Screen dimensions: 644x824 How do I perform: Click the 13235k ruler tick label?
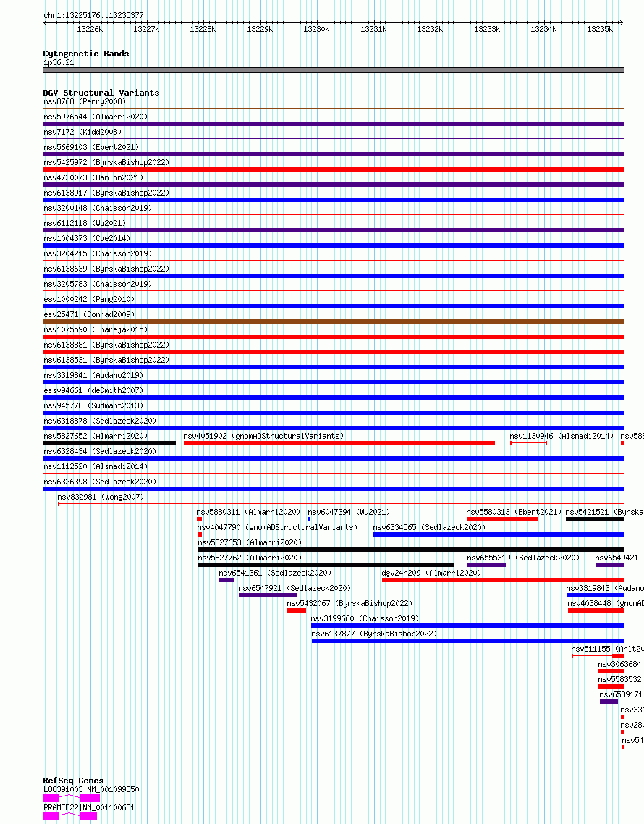tap(600, 30)
